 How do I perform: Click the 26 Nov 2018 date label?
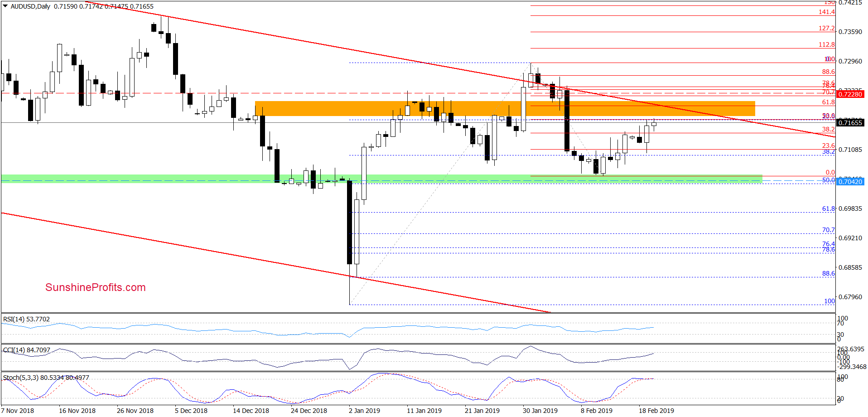(x=135, y=411)
